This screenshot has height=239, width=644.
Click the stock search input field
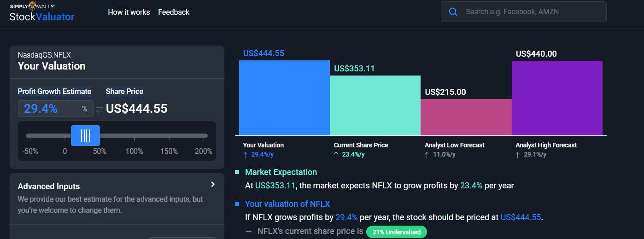(524, 12)
